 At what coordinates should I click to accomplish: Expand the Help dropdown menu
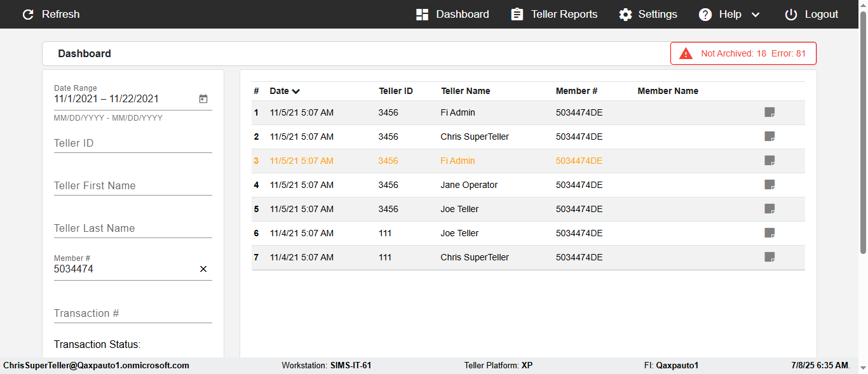[x=755, y=15]
